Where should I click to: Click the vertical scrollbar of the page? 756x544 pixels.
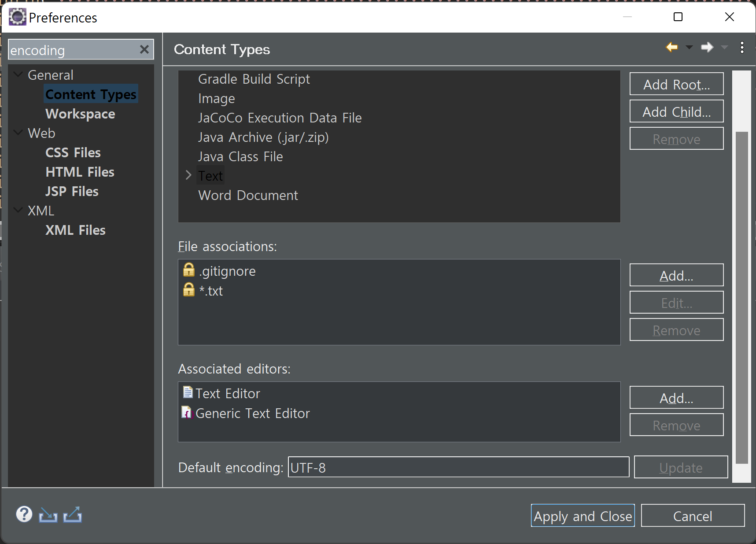742,298
